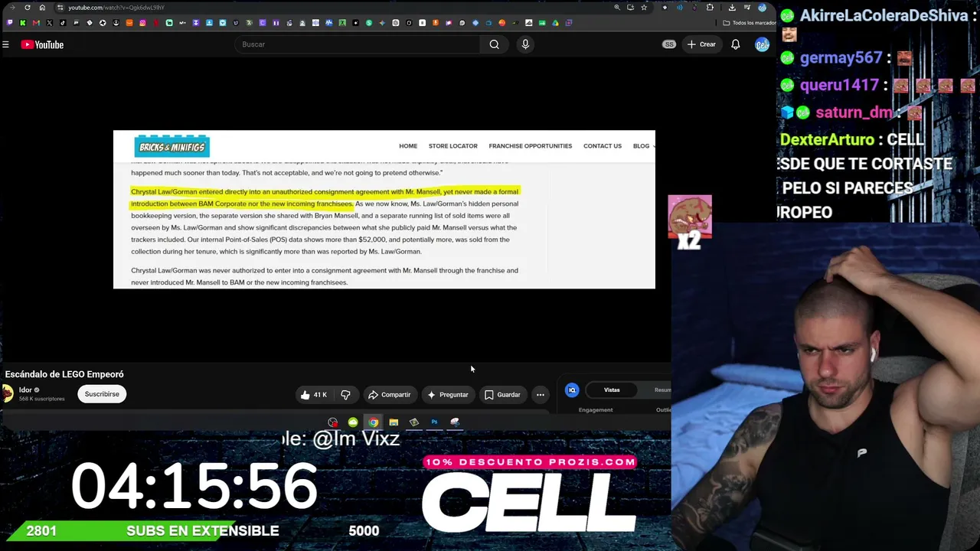The image size is (980, 551).
Task: Click the 04:15:56 stream timer
Action: click(x=194, y=486)
